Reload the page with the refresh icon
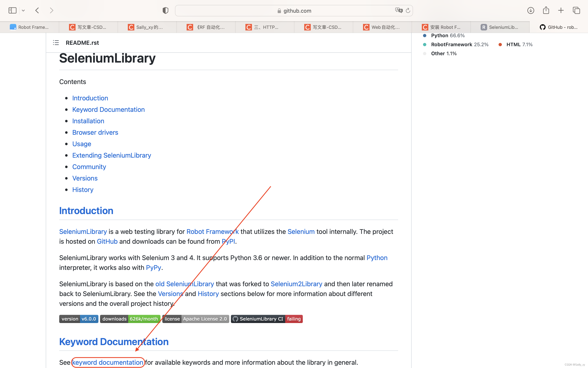Image resolution: width=588 pixels, height=368 pixels. click(x=408, y=10)
